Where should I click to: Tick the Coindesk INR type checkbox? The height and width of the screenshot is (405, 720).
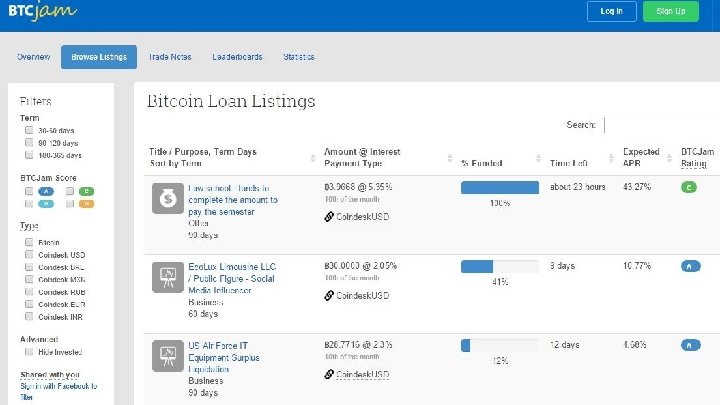tap(29, 316)
